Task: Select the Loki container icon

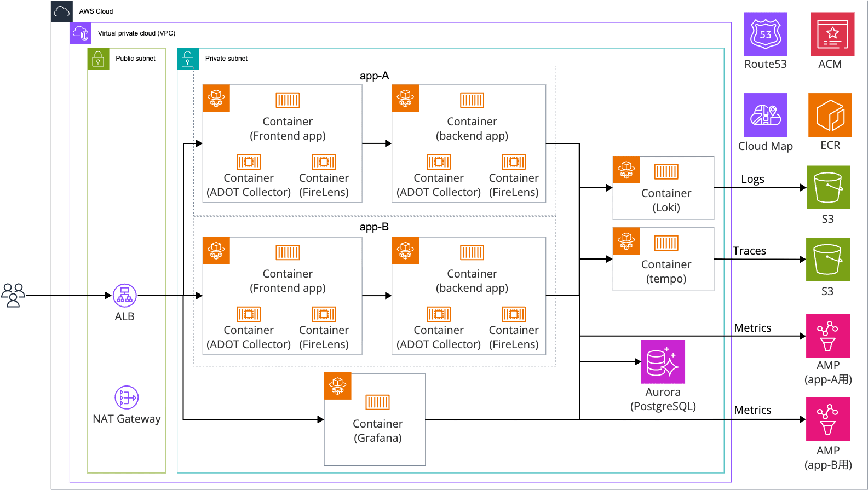Action: tap(666, 172)
